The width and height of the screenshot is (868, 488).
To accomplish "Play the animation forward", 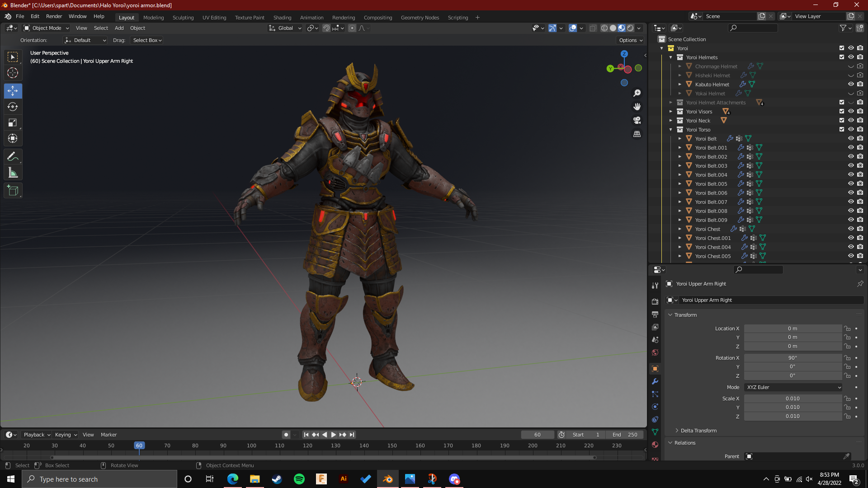I will pos(334,435).
